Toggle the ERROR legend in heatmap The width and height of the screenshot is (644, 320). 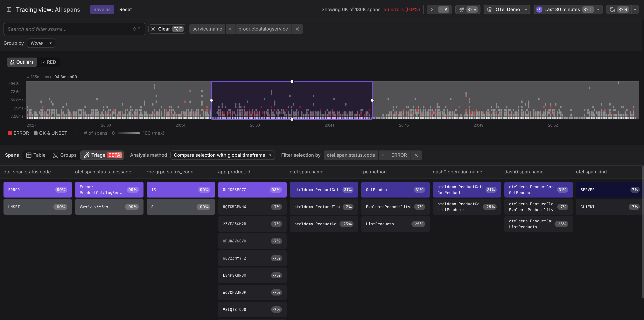[x=18, y=133]
